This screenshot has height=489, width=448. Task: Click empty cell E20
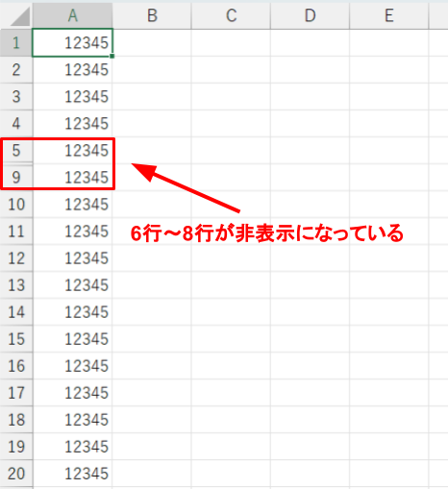coord(389,474)
